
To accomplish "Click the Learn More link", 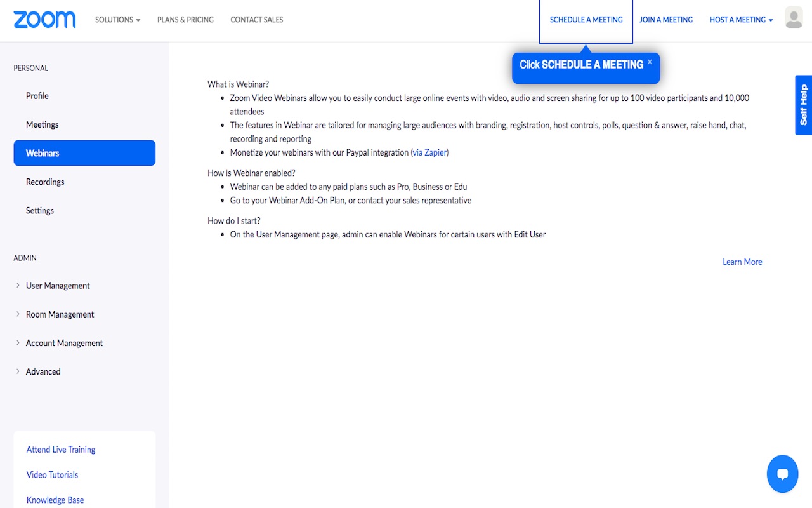I will (x=742, y=262).
